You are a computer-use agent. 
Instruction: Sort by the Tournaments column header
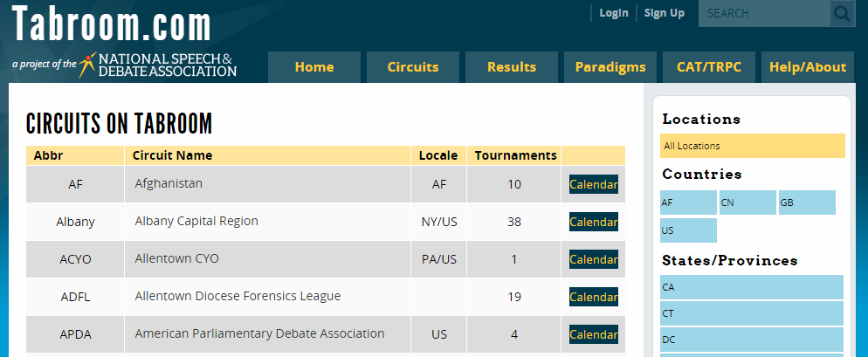(x=515, y=155)
